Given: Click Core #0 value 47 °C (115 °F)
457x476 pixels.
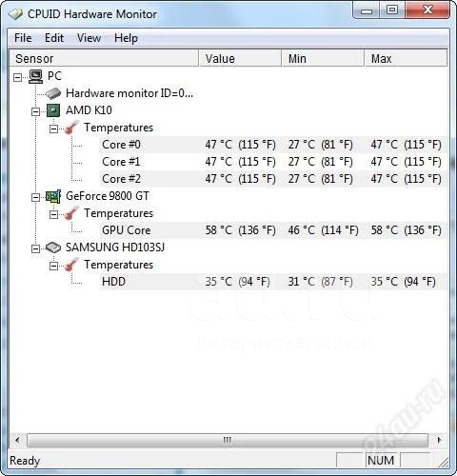Looking at the screenshot, I should click(x=240, y=145).
